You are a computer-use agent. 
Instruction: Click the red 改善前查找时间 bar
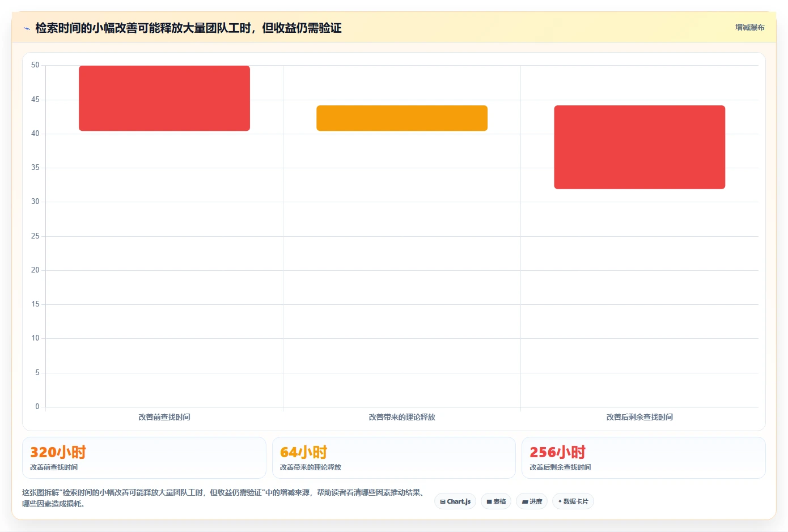pyautogui.click(x=164, y=98)
